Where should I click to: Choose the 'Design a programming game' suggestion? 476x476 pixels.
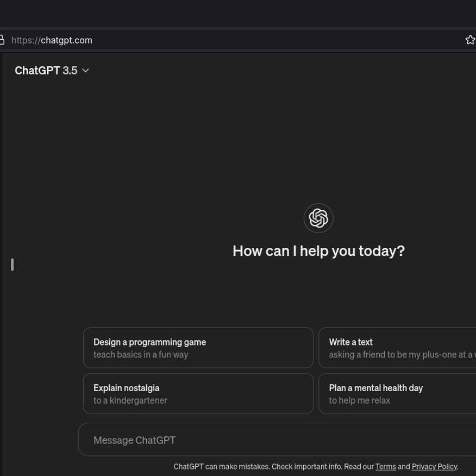[198, 348]
